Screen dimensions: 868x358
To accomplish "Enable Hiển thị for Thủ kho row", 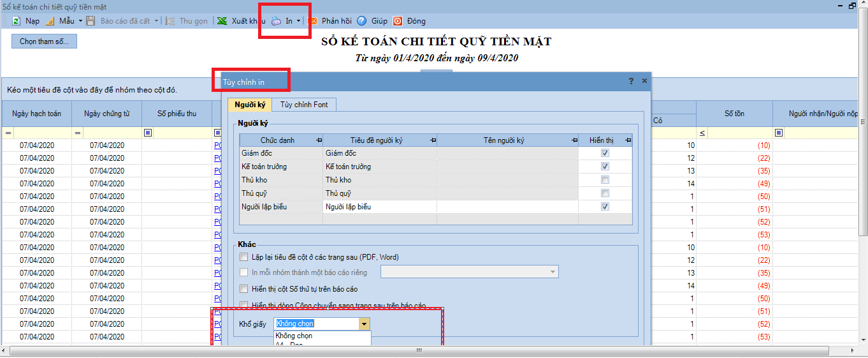I will (605, 180).
